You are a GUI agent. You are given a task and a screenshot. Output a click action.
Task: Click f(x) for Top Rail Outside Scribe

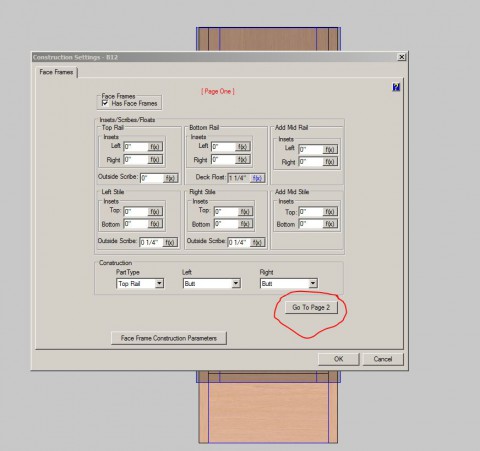170,178
